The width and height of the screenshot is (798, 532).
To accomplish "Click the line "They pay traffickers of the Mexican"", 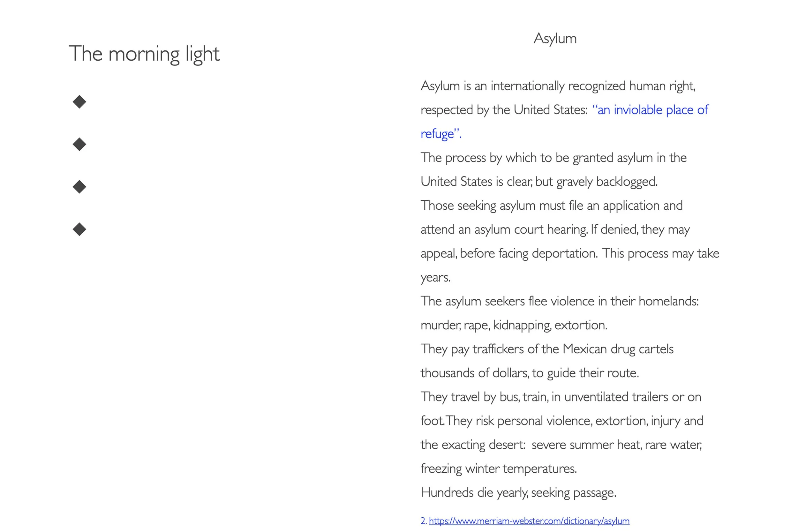I will (547, 349).
